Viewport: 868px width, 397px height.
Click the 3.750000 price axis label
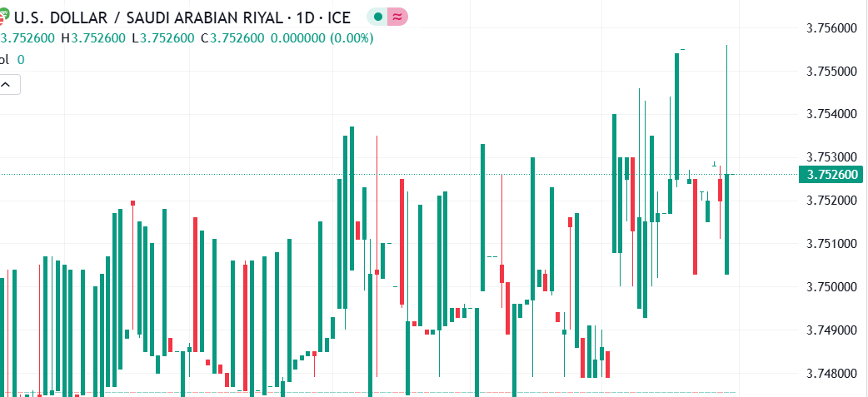point(832,287)
